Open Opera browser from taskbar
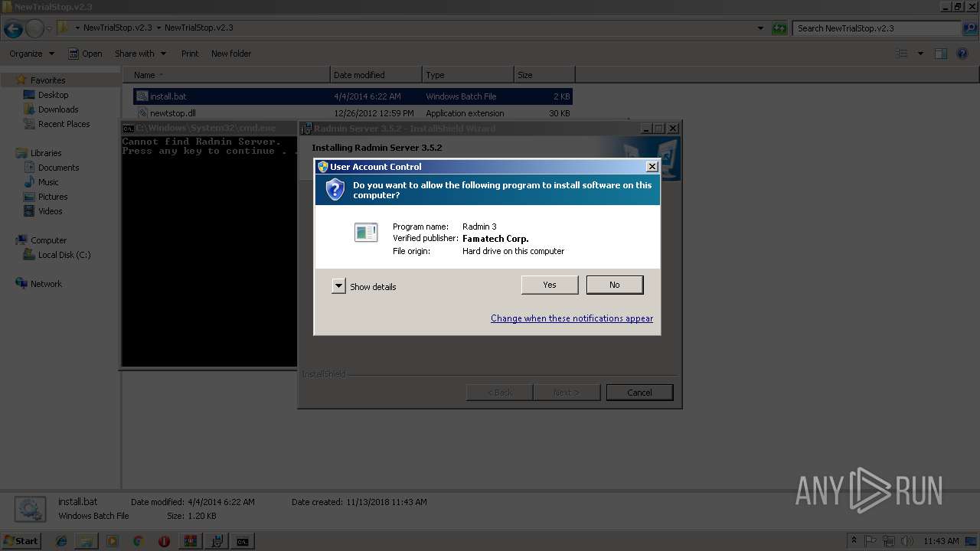This screenshot has width=980, height=551. (x=164, y=541)
